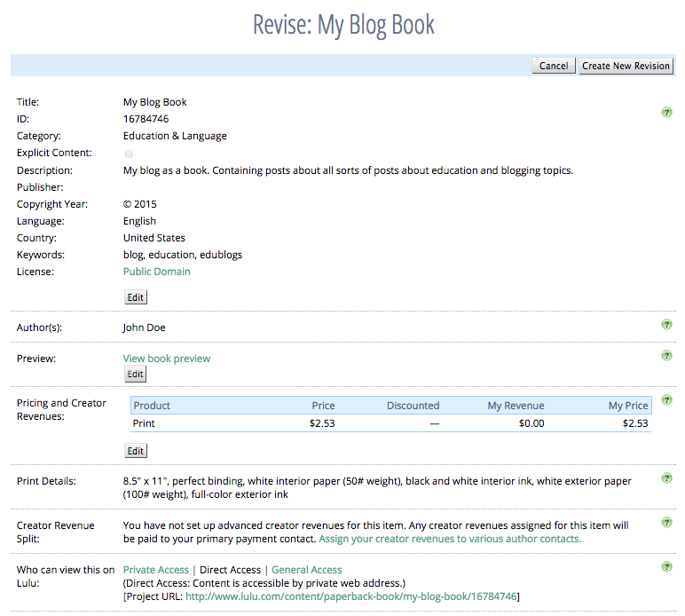Click the Product column header in pricing table
The width and height of the screenshot is (685, 616).
pos(152,406)
